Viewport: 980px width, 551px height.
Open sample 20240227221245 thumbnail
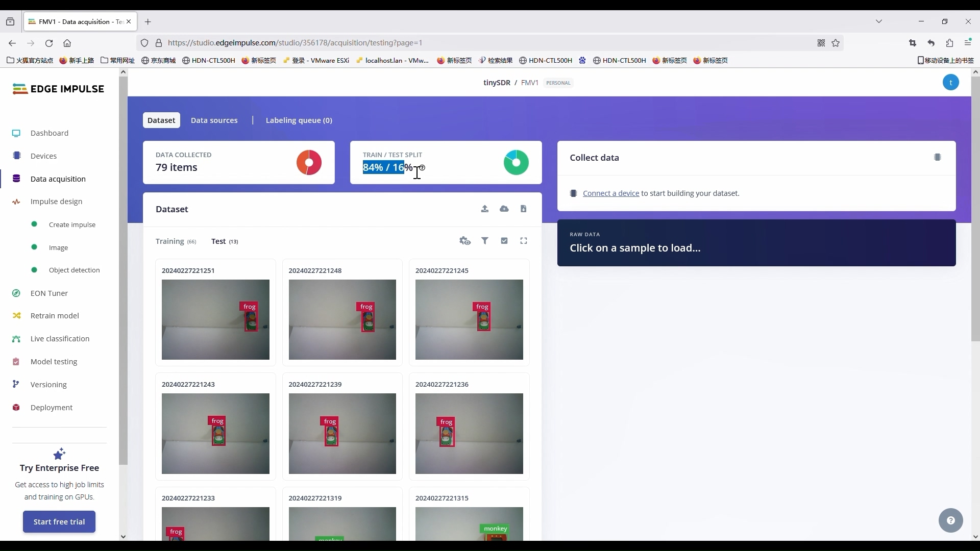click(469, 320)
